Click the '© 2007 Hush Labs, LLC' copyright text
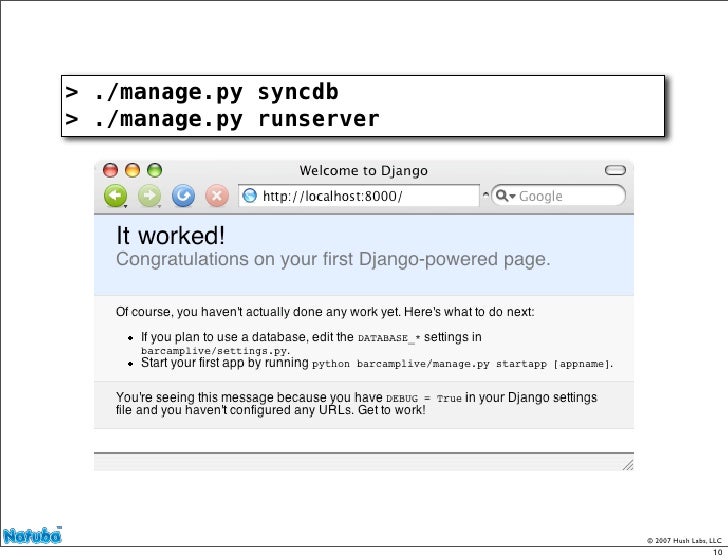 click(684, 540)
